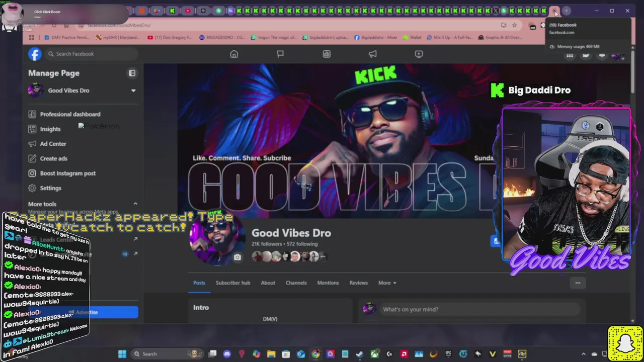This screenshot has width=644, height=362.
Task: Open the dashboard chart icon in top nav
Action: [x=327, y=54]
